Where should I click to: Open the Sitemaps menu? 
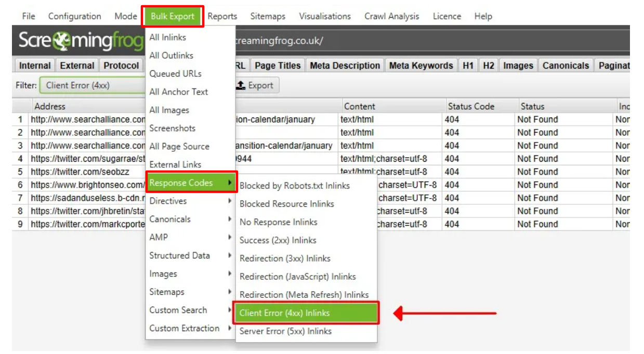click(x=268, y=16)
